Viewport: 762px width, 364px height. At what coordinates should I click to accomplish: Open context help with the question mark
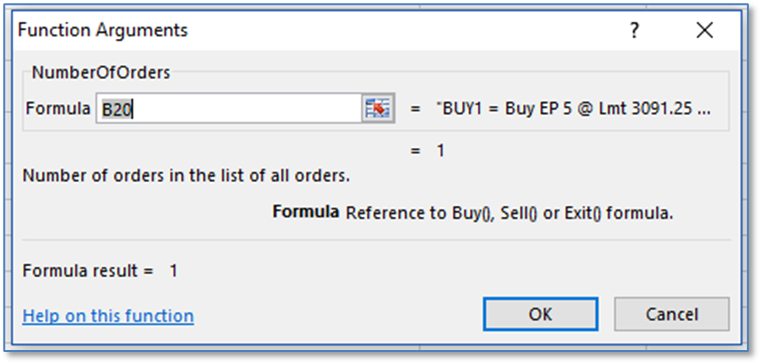click(634, 31)
